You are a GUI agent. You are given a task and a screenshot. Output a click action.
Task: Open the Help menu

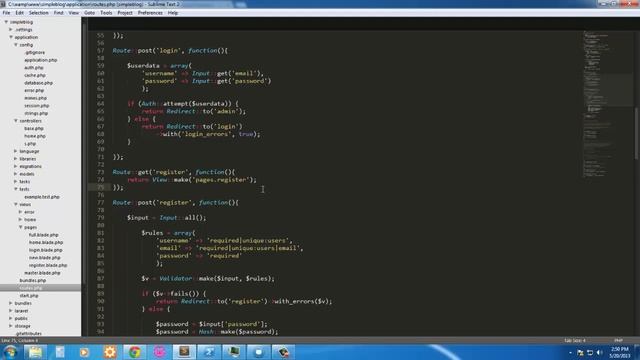173,13
